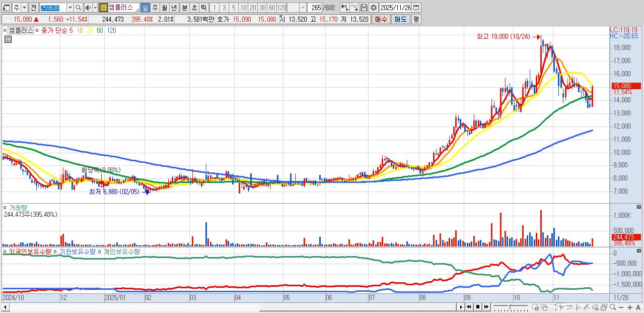Click the 신 badge next to stock name

pyautogui.click(x=103, y=8)
